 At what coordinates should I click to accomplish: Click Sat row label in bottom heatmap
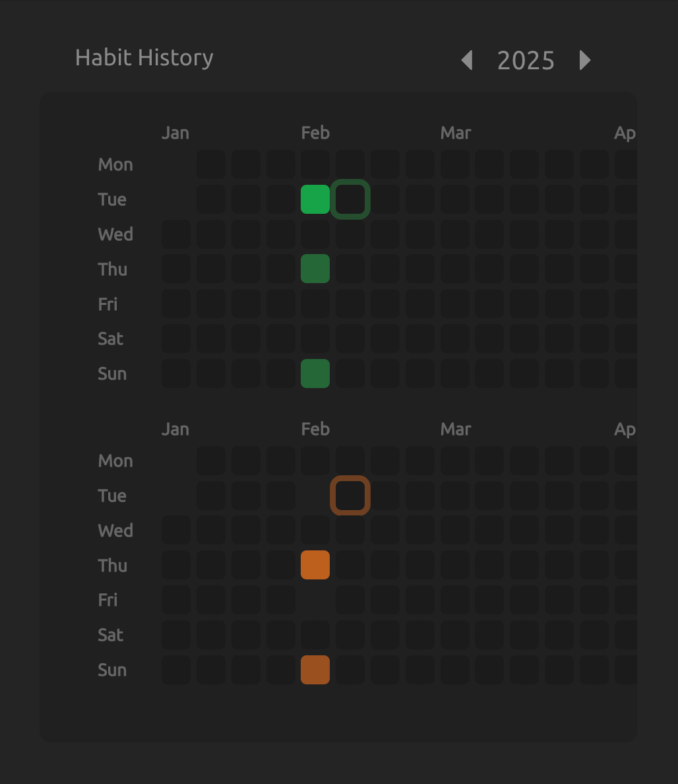110,635
